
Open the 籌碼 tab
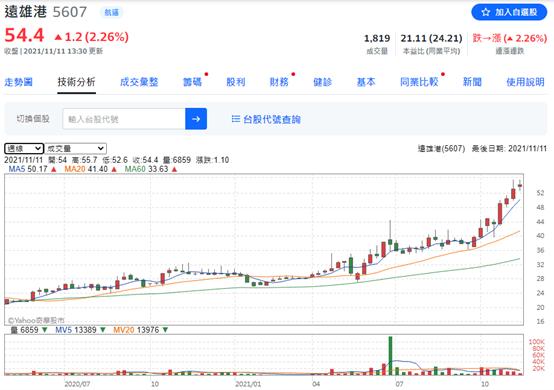point(192,82)
